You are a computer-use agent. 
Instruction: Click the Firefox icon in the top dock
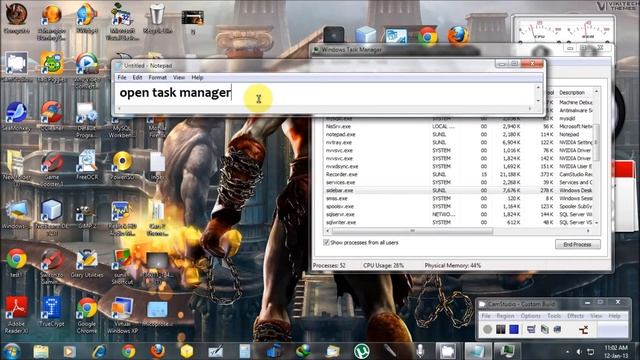pos(458,36)
